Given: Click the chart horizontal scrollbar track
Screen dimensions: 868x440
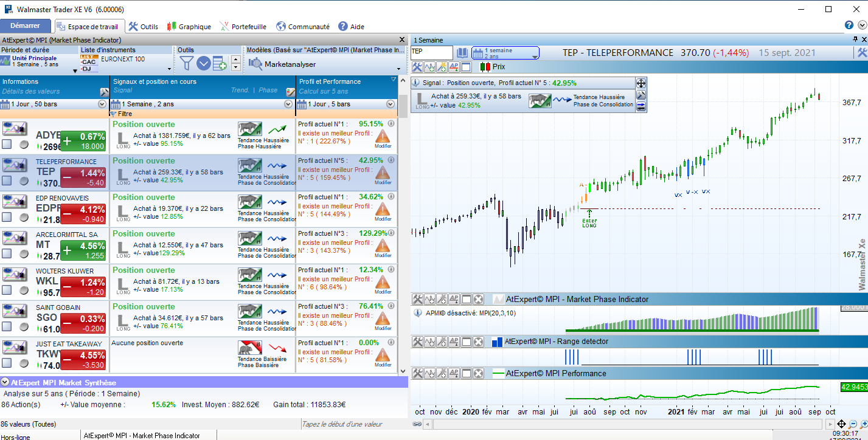Looking at the screenshot, I should 627,424.
